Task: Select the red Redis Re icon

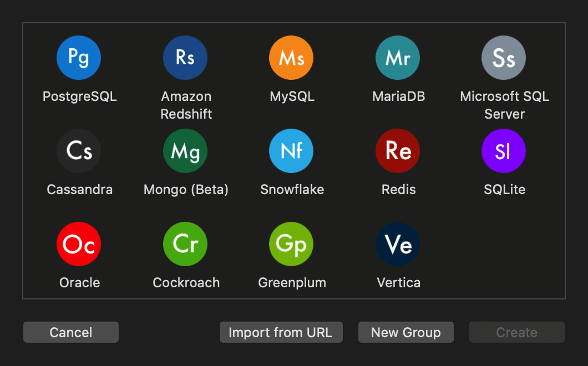Action: tap(398, 151)
